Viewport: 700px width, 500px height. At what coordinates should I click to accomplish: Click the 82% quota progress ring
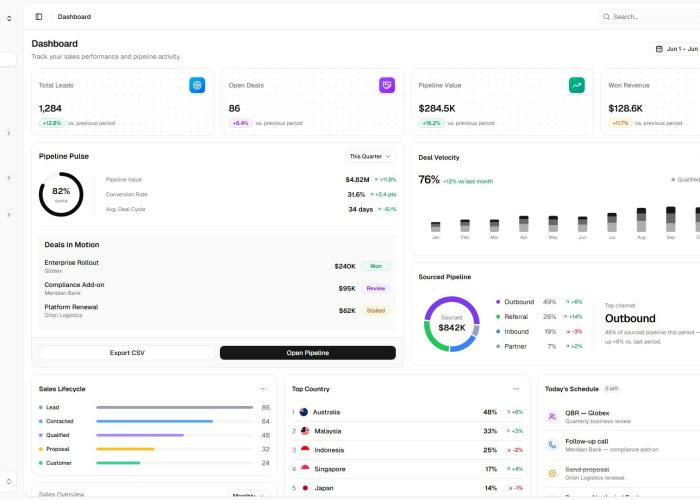coord(61,194)
